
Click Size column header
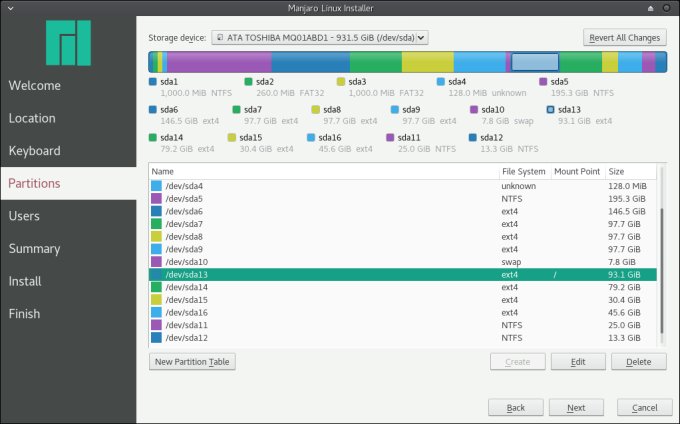coord(631,172)
